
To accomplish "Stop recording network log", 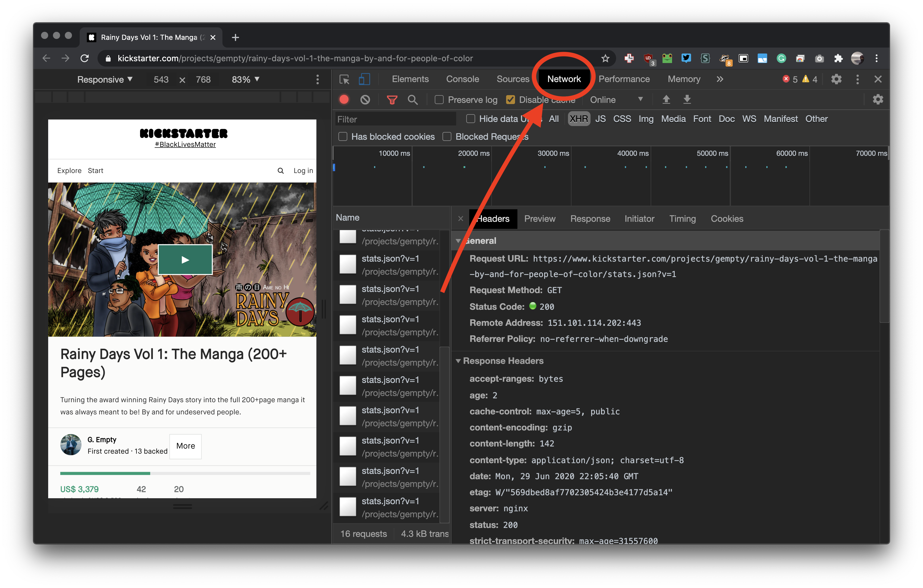I will tap(344, 100).
